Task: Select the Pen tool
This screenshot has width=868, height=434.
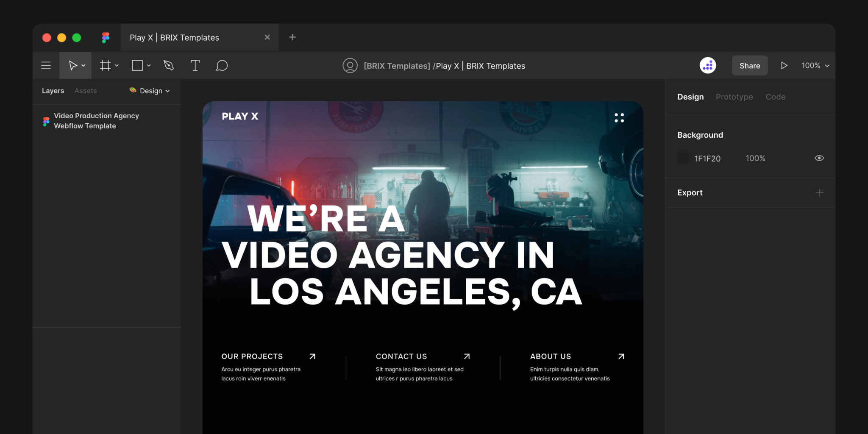Action: [168, 65]
